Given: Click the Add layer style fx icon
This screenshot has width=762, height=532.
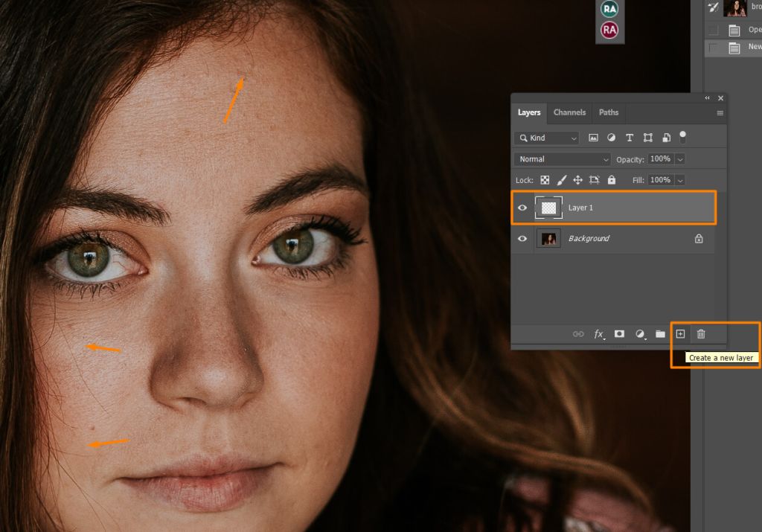Looking at the screenshot, I should (x=599, y=334).
